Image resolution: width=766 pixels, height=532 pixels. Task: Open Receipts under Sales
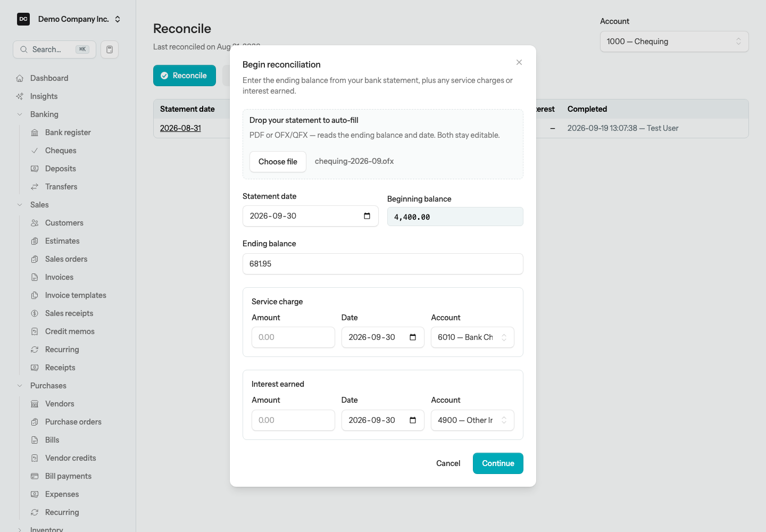click(x=60, y=368)
